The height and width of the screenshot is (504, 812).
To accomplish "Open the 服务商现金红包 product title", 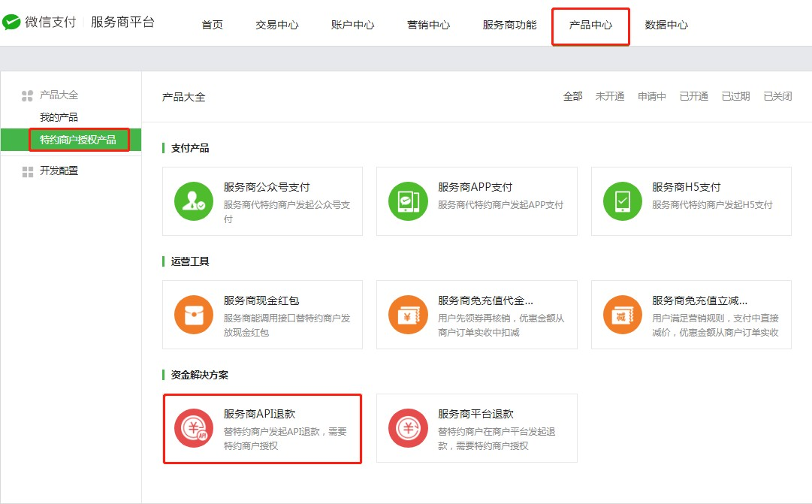I will coord(261,300).
